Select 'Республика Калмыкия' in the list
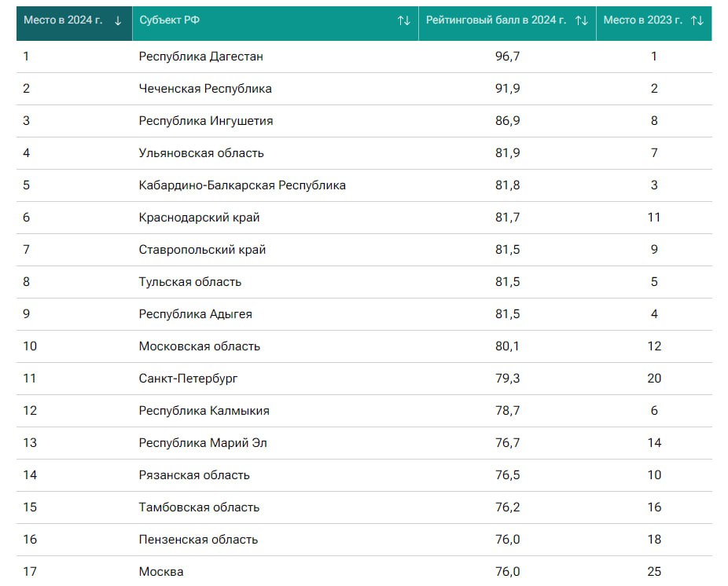 (204, 411)
